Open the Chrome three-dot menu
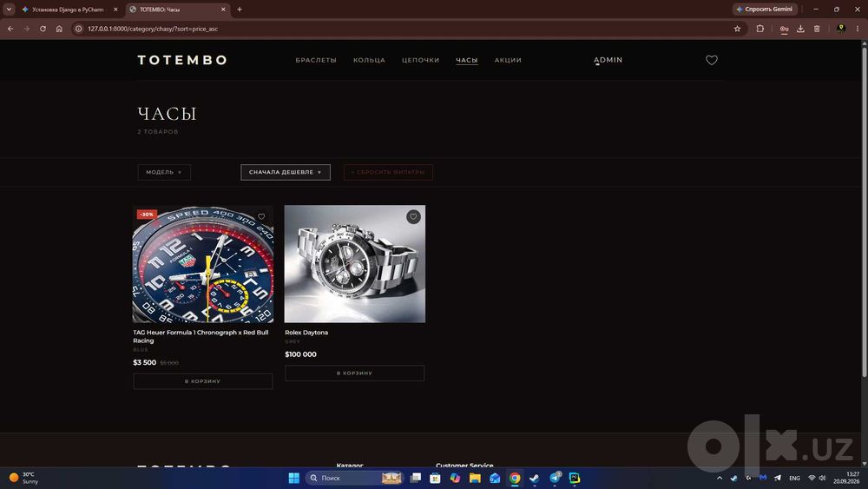The image size is (868, 489). click(858, 29)
